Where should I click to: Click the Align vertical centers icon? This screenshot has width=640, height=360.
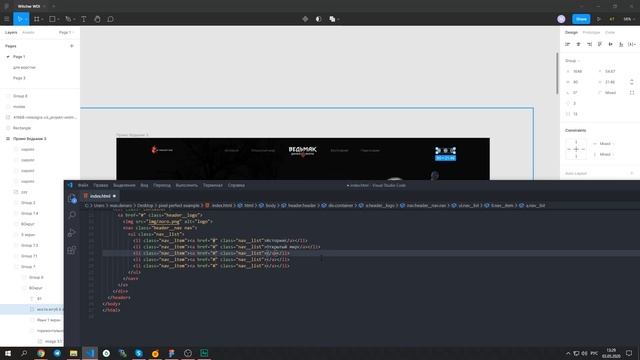pyautogui.click(x=610, y=44)
